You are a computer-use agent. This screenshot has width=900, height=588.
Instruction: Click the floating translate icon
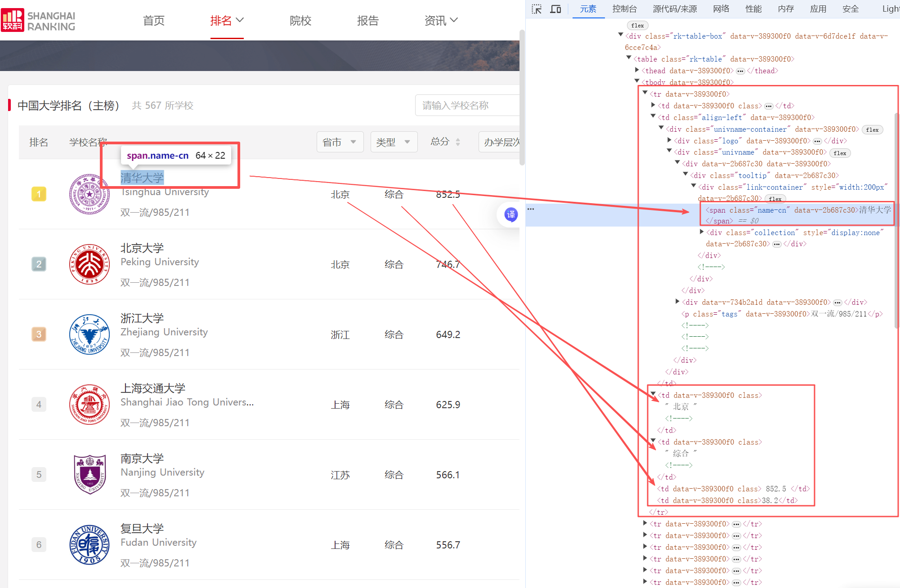coord(511,214)
